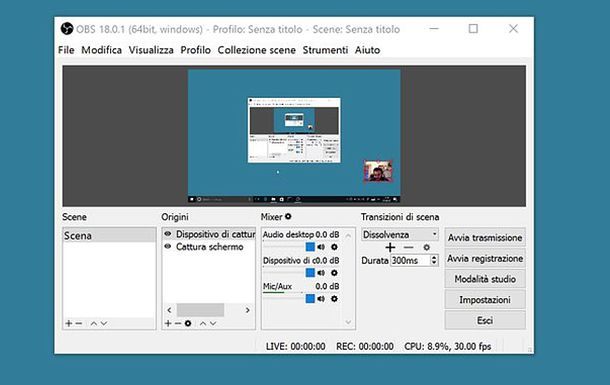
Task: Enable Modalità studio
Action: pos(485,279)
